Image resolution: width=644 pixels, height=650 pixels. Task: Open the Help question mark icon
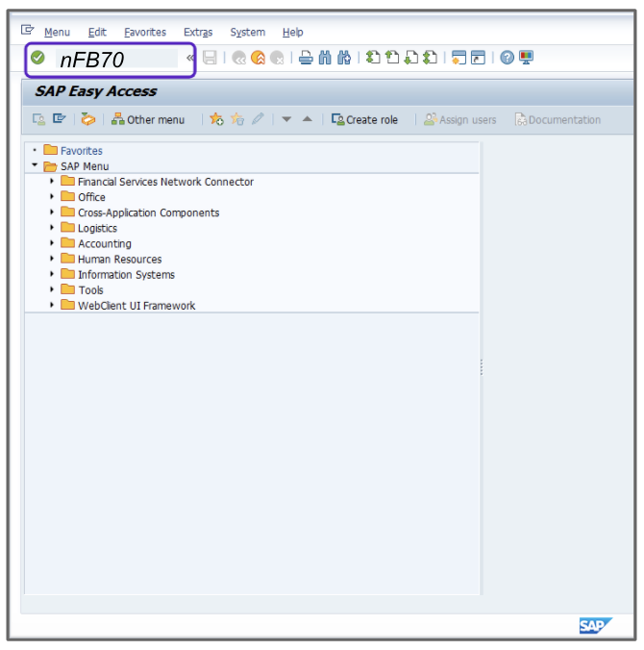(x=507, y=58)
